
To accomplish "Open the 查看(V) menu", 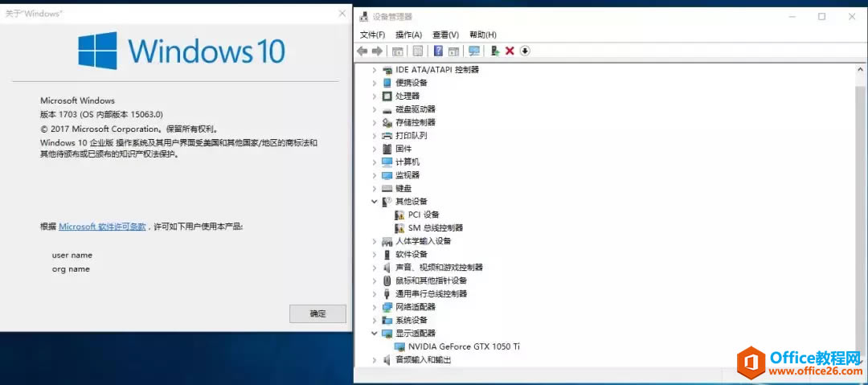I will coord(445,35).
